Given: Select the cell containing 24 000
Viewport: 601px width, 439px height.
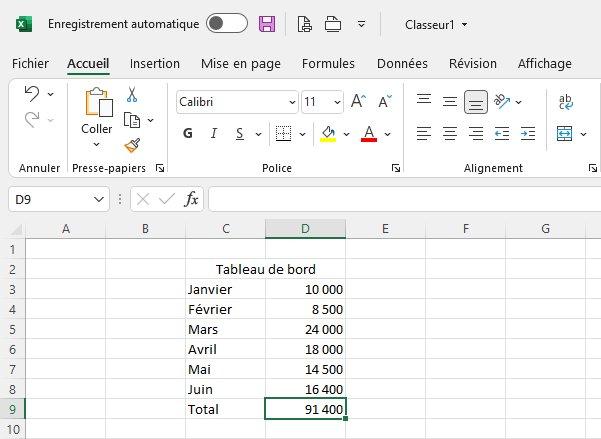Looking at the screenshot, I should tap(305, 329).
